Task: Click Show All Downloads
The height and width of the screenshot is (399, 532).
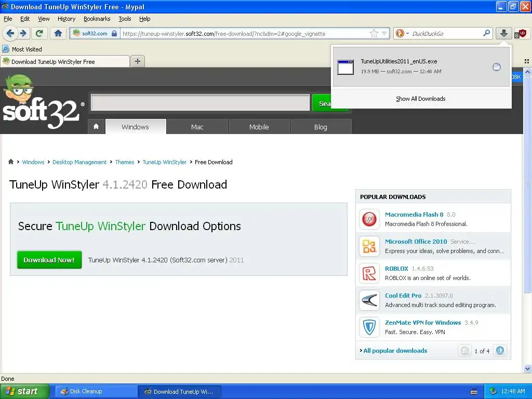Action: [421, 99]
